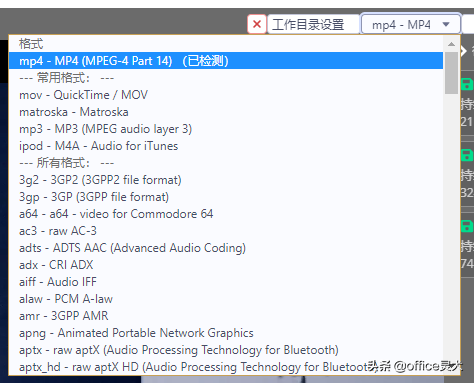Click the third green save icon
The height and width of the screenshot is (383, 474).
(x=467, y=226)
